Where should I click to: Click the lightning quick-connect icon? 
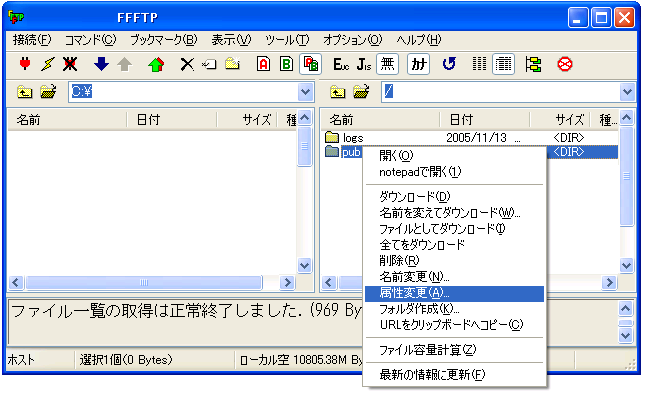click(x=48, y=64)
